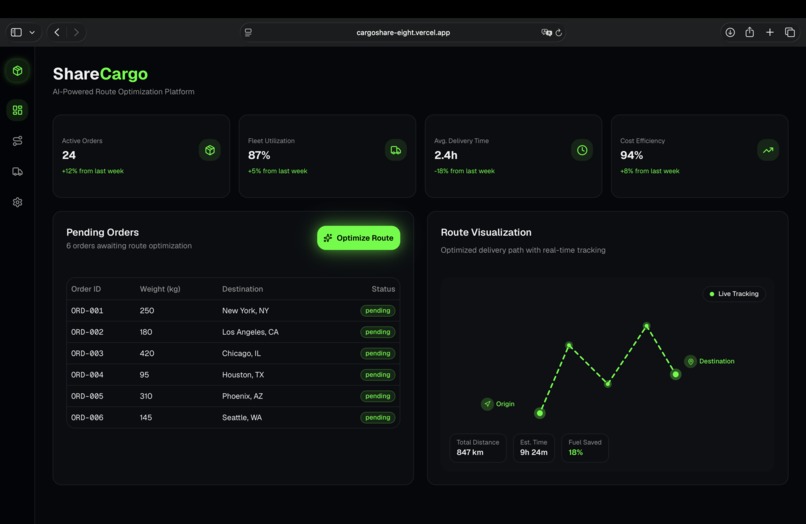Click the truck icon on Fleet Utilization card

(x=396, y=150)
